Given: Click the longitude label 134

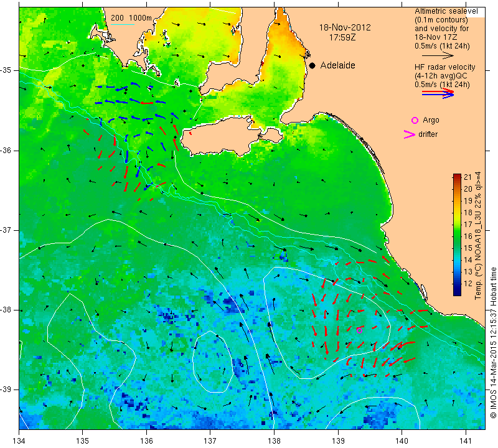Looking at the screenshot, I should tap(19, 441).
